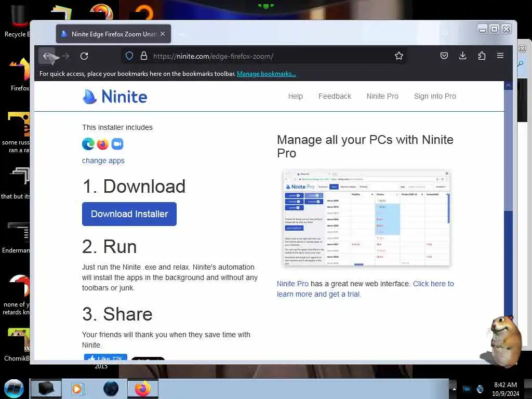
Task: Click the scrollbar up arrow
Action: (508, 86)
